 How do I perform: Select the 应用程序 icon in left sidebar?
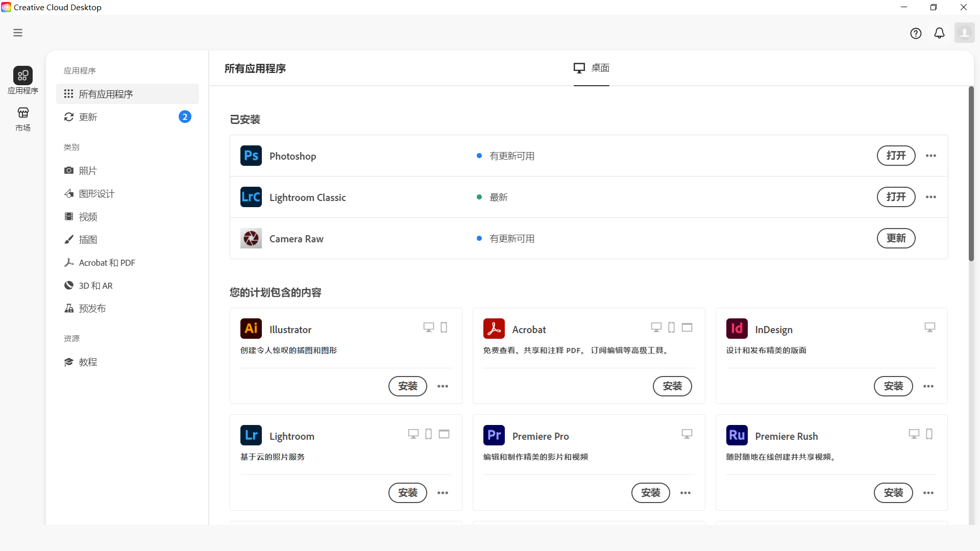[22, 80]
